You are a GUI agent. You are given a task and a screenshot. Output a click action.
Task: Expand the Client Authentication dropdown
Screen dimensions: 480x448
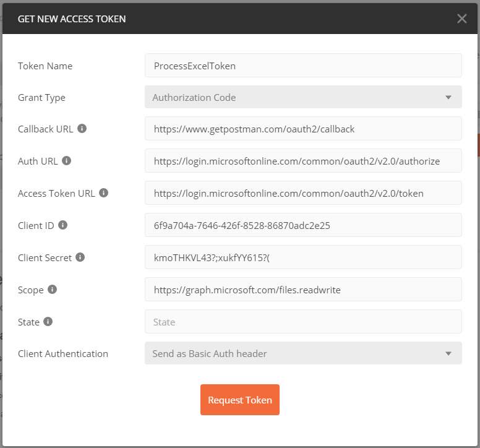(303, 354)
